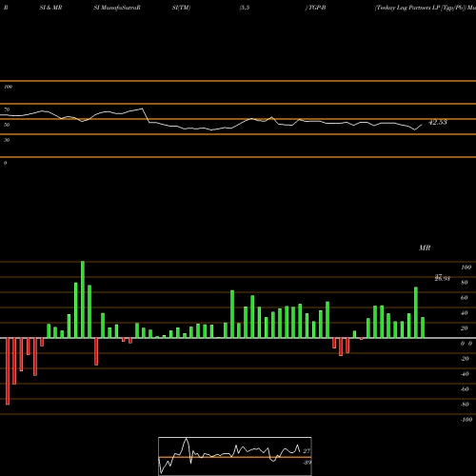The height and width of the screenshot is (476, 476).
Task: Click the ') TGP-B' ticker label
Action: 315,8
